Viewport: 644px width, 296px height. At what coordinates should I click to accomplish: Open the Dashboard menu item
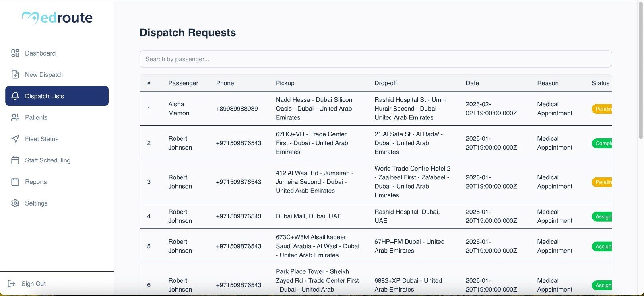coord(57,53)
